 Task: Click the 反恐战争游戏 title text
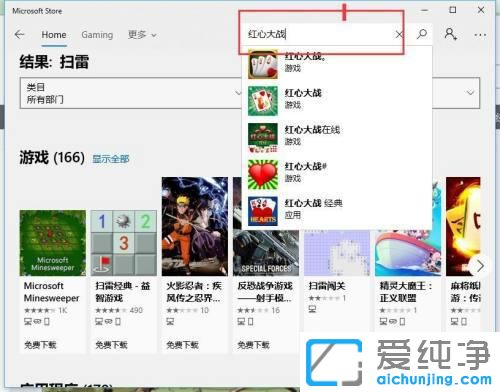click(x=265, y=292)
